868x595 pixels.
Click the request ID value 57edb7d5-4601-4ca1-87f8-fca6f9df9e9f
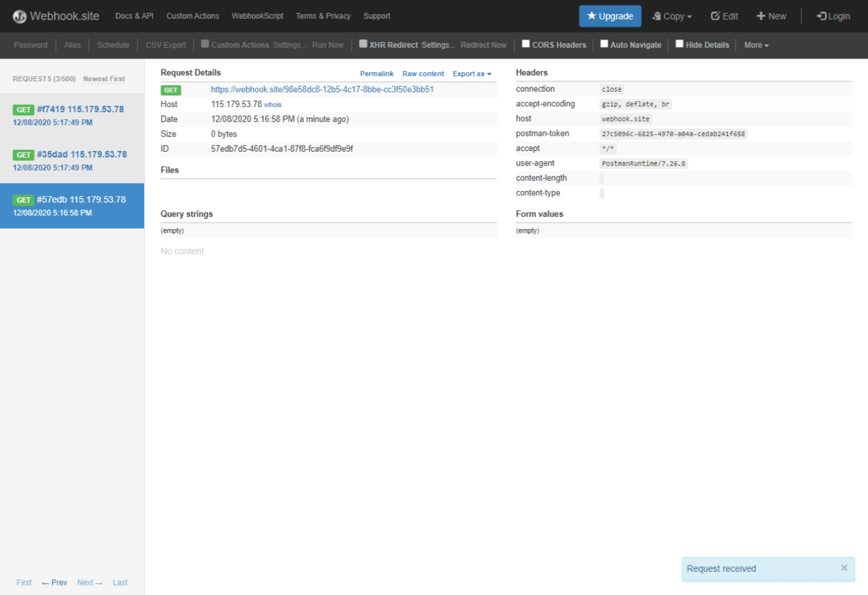coord(282,149)
